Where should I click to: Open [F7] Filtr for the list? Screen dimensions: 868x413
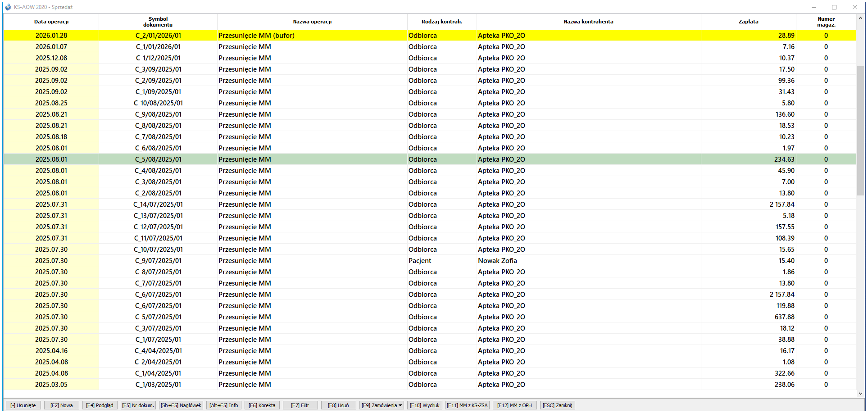[300, 405]
